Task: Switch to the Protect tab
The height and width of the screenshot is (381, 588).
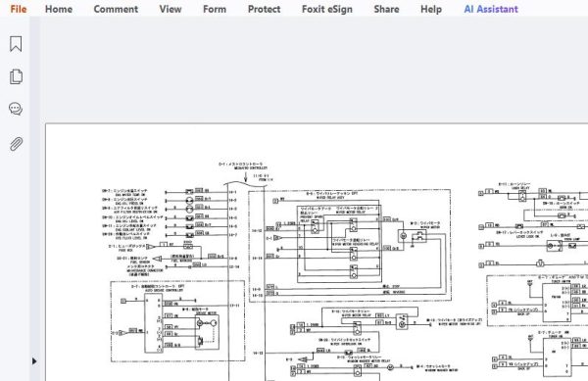Action: [x=264, y=9]
